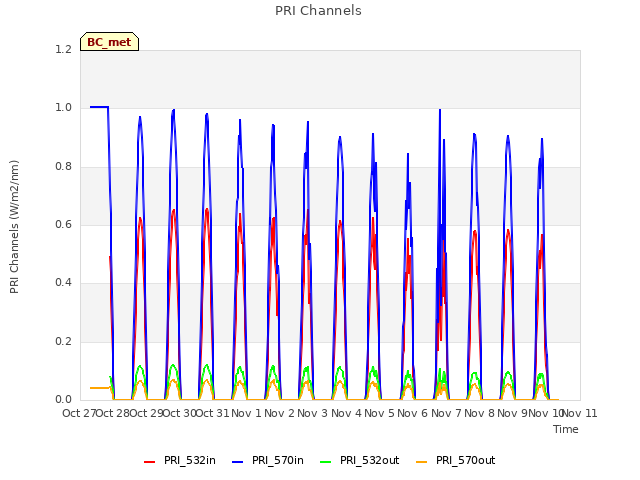Click the Nov 2 x-axis date label
640x480 pixels.
pos(279,413)
